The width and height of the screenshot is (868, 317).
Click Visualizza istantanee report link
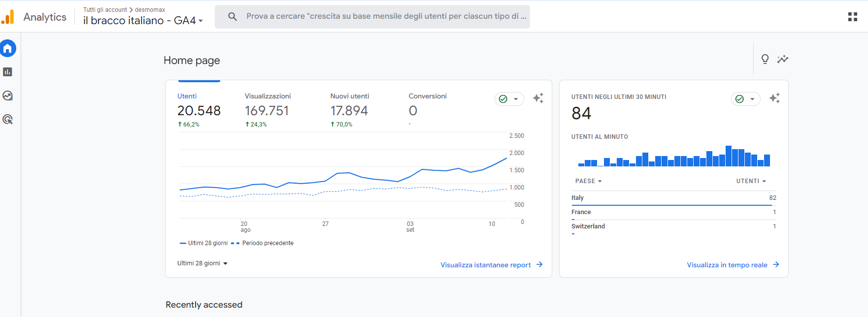click(x=491, y=265)
